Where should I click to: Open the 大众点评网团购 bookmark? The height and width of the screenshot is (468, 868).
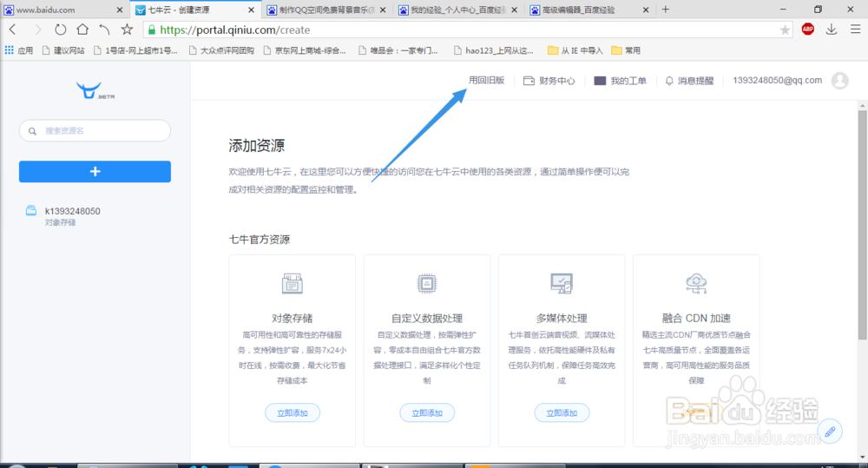point(221,50)
